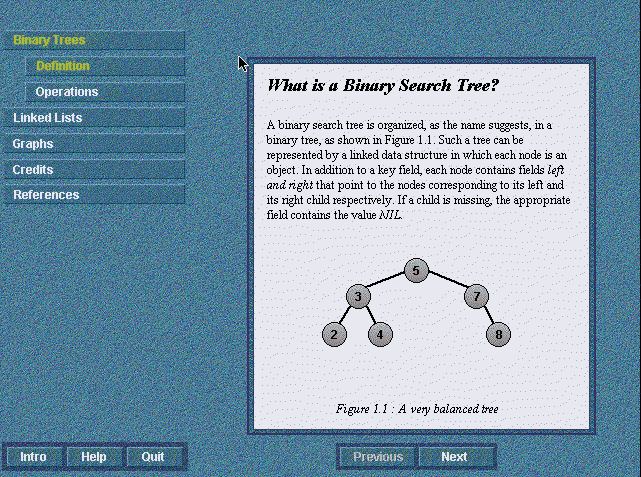Click the heading 'What is a Binary Search Tree?'
Image resolution: width=641 pixels, height=477 pixels.
coord(383,85)
